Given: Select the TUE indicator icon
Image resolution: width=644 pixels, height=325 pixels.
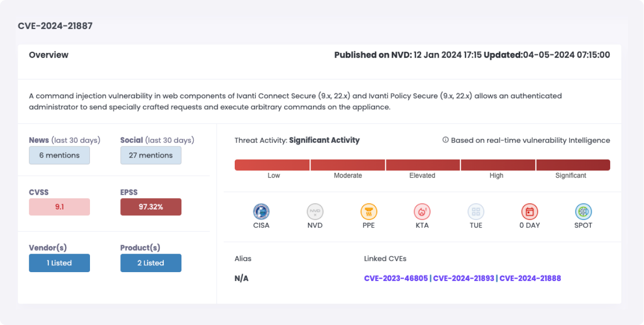Looking at the screenshot, I should tap(476, 211).
